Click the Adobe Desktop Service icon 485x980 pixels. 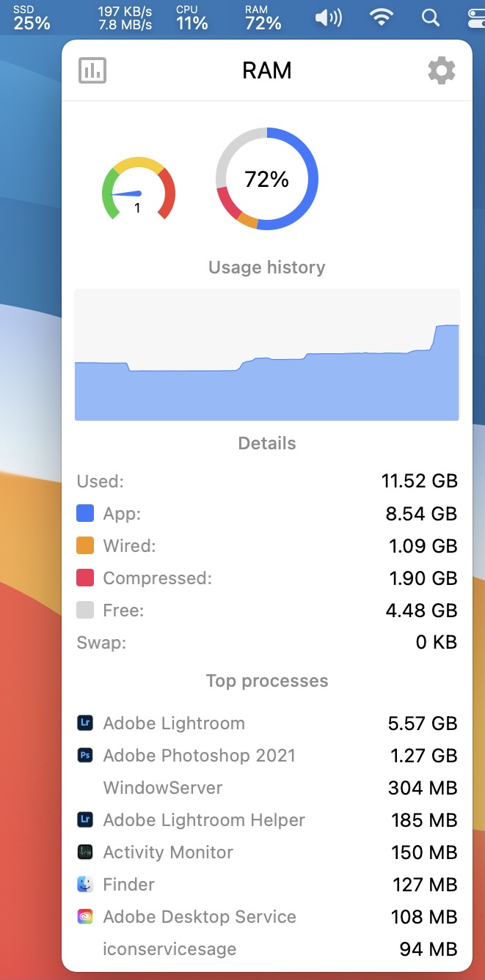coord(85,917)
